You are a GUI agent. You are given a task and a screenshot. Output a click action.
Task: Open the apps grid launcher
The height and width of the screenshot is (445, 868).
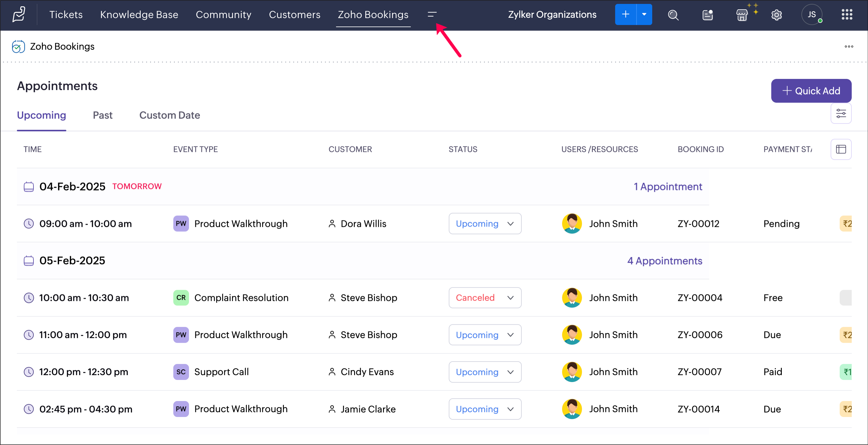click(846, 14)
